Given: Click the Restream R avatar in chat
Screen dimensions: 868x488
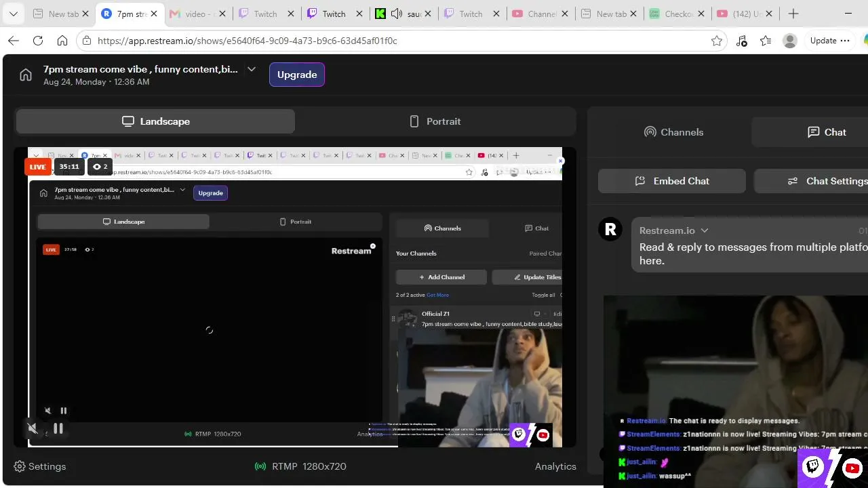Looking at the screenshot, I should pos(610,230).
